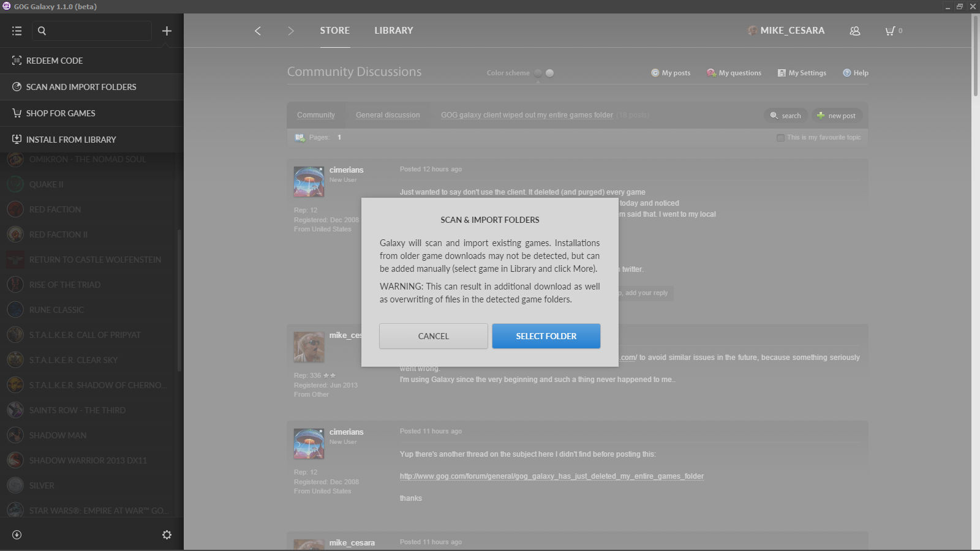Open the General discussion breadcrumb link

point(388,115)
